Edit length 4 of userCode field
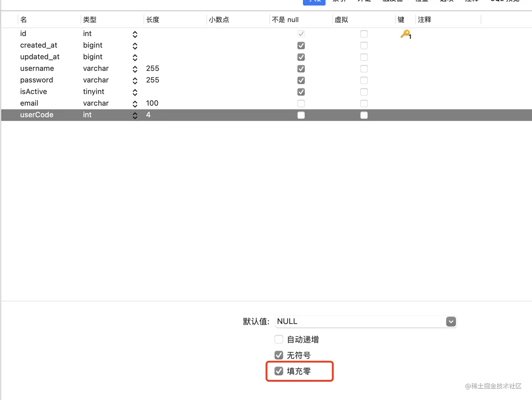The image size is (532, 400). [x=148, y=115]
